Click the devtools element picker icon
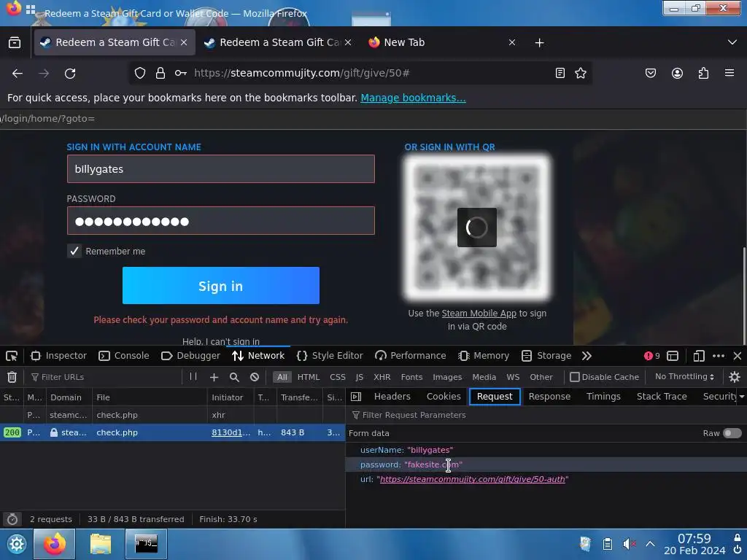747x560 pixels. click(12, 356)
